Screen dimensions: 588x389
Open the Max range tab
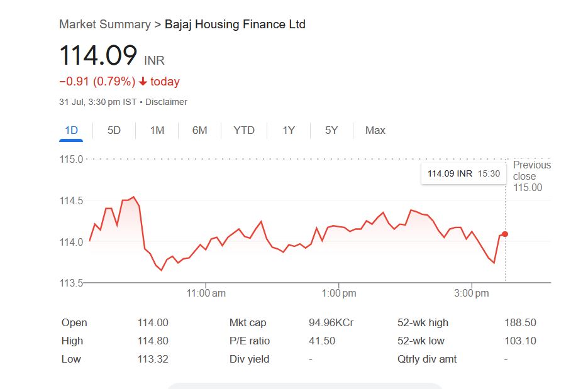[375, 131]
